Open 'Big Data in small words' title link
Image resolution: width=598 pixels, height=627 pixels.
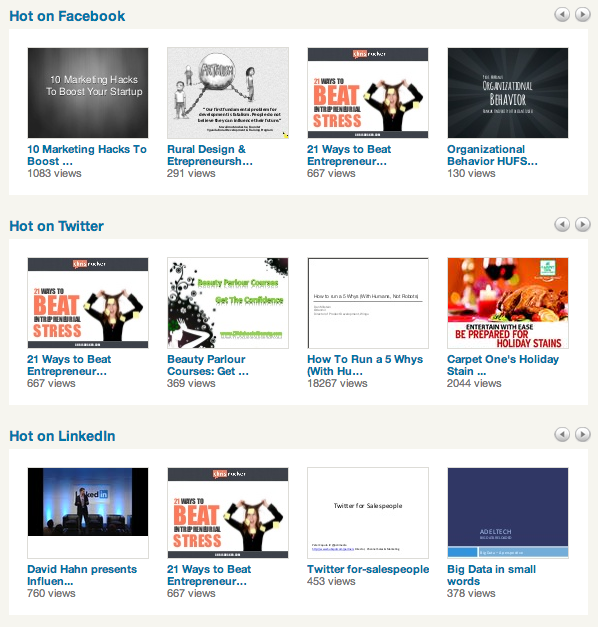point(491,575)
